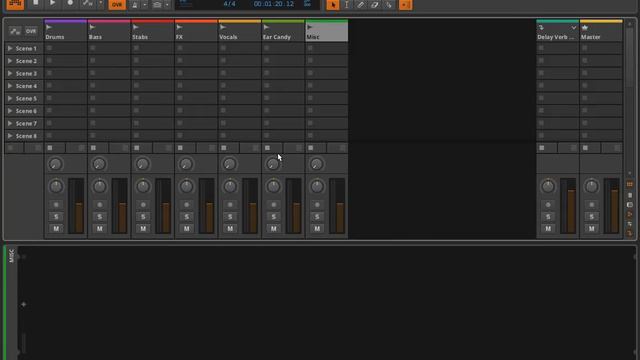The image size is (640, 360).
Task: Solo the Drums track
Action: pyautogui.click(x=56, y=217)
